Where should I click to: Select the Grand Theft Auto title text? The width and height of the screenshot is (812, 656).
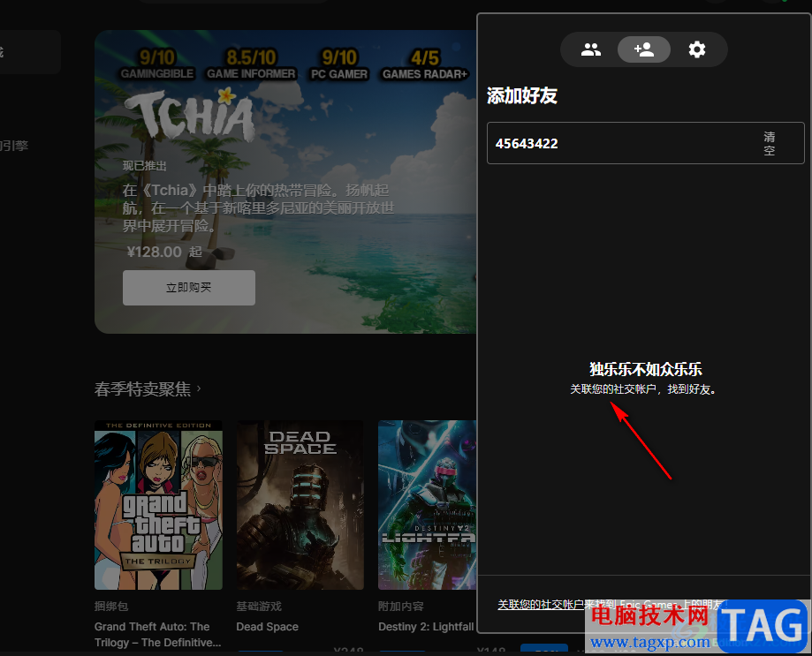(157, 634)
